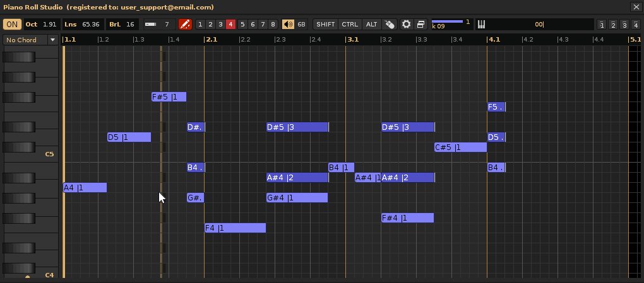Click preset slot 3 at the right

pyautogui.click(x=624, y=25)
